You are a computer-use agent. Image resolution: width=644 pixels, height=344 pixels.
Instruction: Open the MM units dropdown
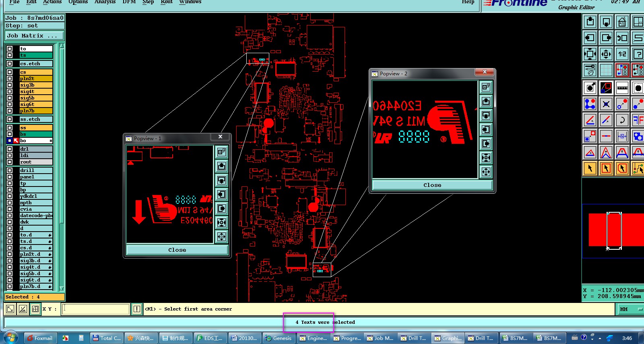[630, 309]
